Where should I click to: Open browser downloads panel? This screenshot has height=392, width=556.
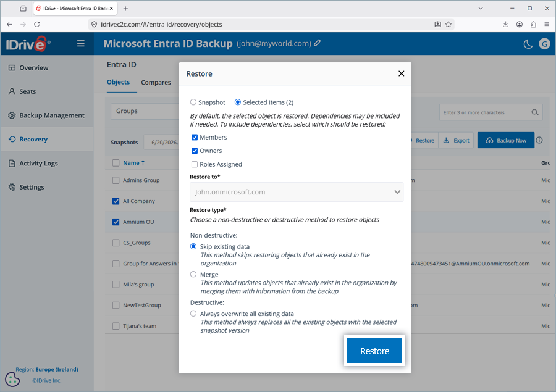[505, 25]
